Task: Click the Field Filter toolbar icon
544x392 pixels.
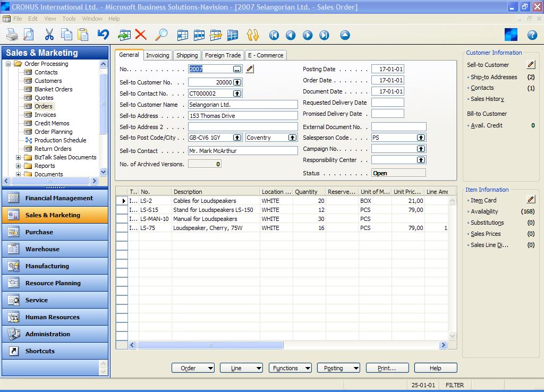Action: click(183, 35)
